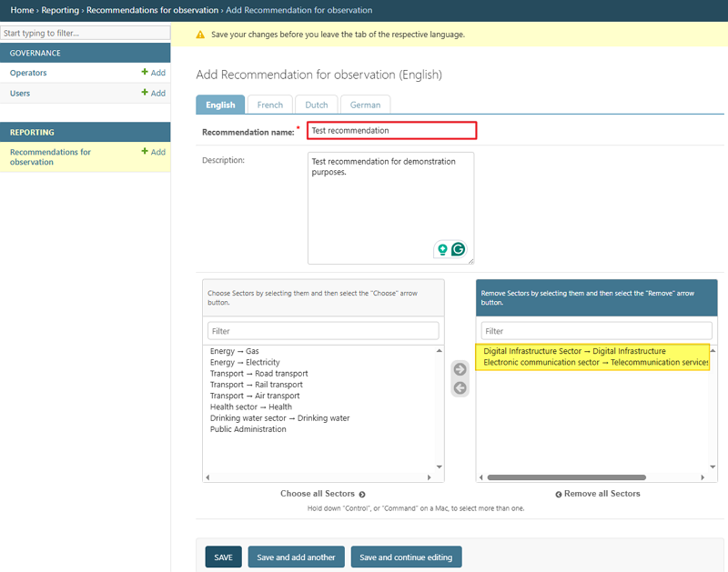The width and height of the screenshot is (728, 572).
Task: Click down arrow of available sectors scrollbar
Action: click(x=440, y=467)
